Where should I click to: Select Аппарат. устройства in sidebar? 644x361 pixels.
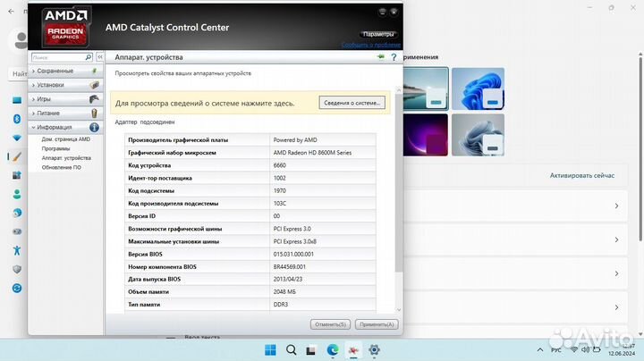pyautogui.click(x=66, y=158)
